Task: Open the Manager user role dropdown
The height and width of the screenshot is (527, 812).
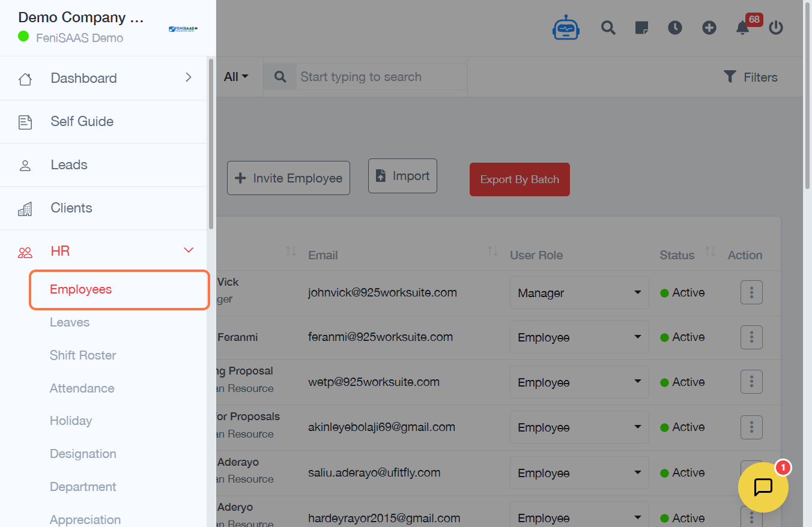Action: 579,293
